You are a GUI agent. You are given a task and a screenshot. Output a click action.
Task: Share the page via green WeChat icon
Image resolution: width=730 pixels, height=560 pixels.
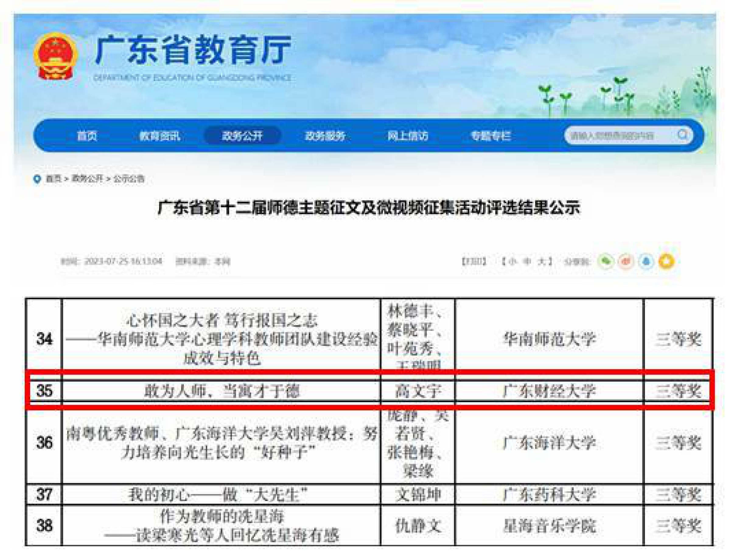[606, 261]
